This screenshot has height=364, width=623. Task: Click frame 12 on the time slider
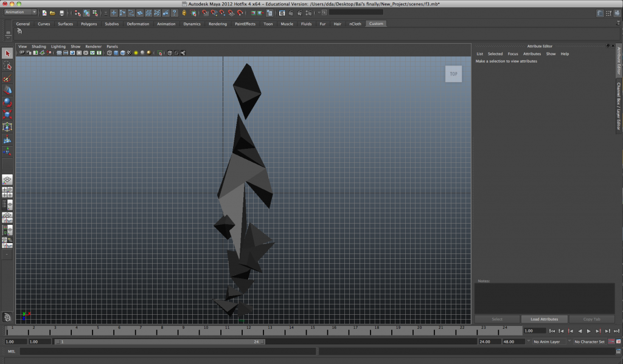coord(247,330)
